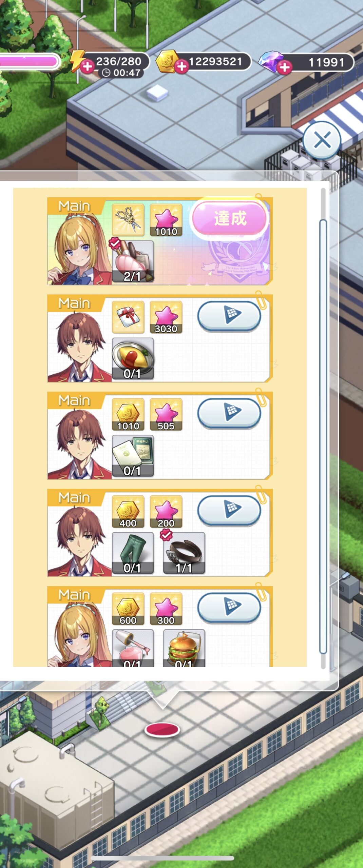This screenshot has width=363, height=868.
Task: Go to the omelette quest location
Action: (x=229, y=316)
